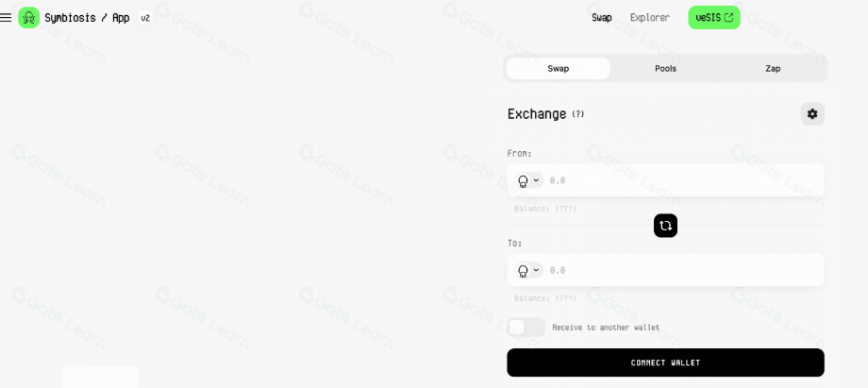Viewport: 868px width, 388px height.
Task: Open the settings gear icon
Action: tap(812, 113)
